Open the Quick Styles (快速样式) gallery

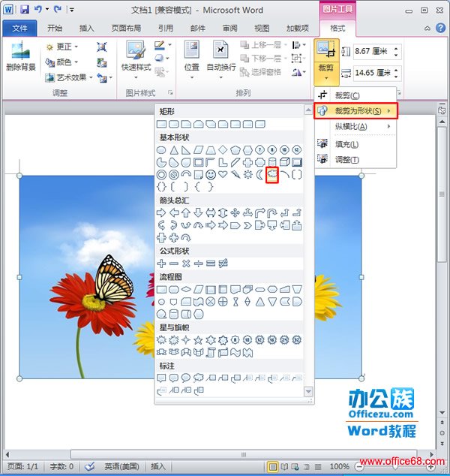(x=136, y=60)
